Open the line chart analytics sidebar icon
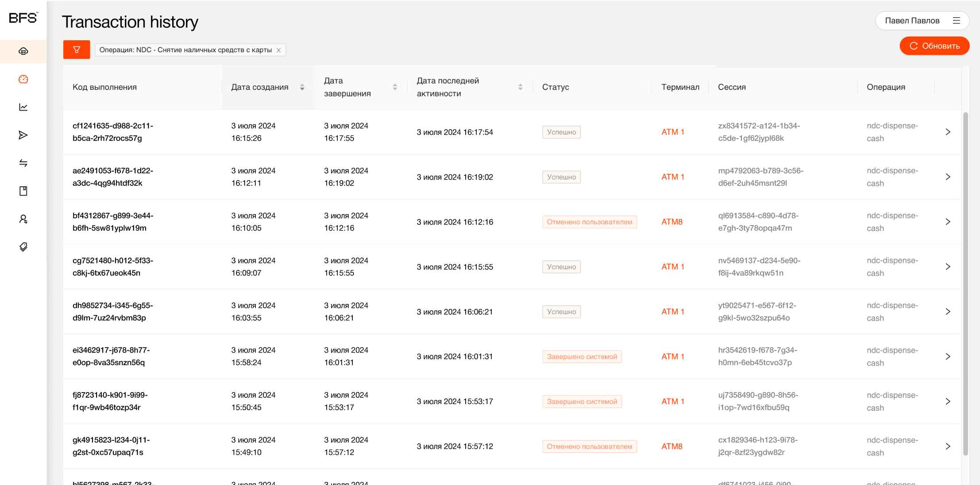 click(x=23, y=107)
